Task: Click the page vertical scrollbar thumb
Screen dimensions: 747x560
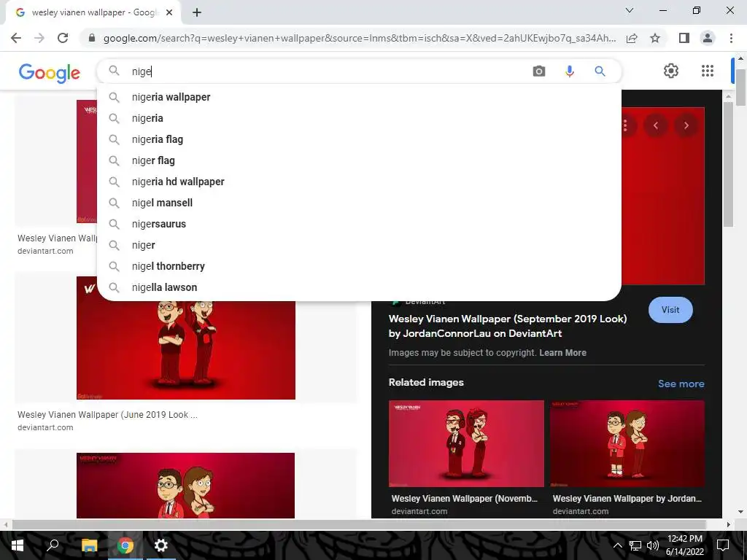Action: pos(740,87)
